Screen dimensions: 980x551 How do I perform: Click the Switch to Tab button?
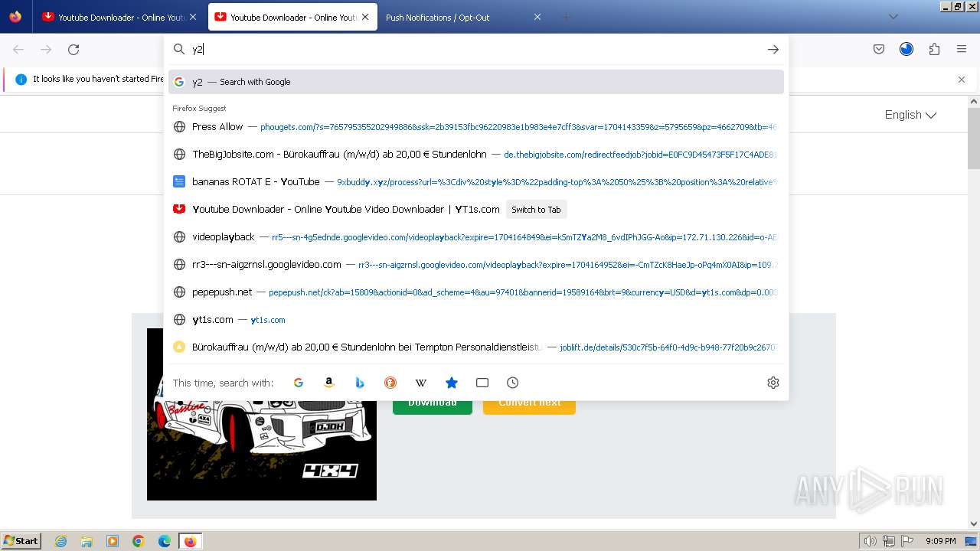point(536,210)
